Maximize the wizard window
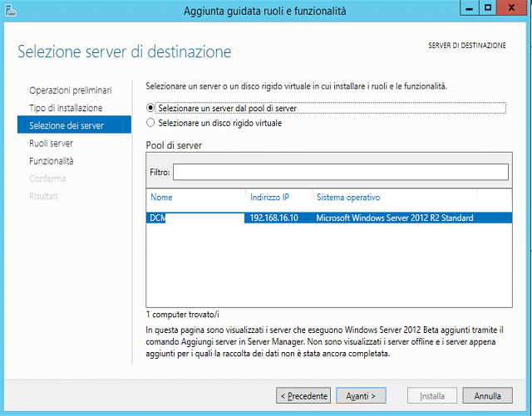Screen dimensions: 532x416 click(488, 7)
